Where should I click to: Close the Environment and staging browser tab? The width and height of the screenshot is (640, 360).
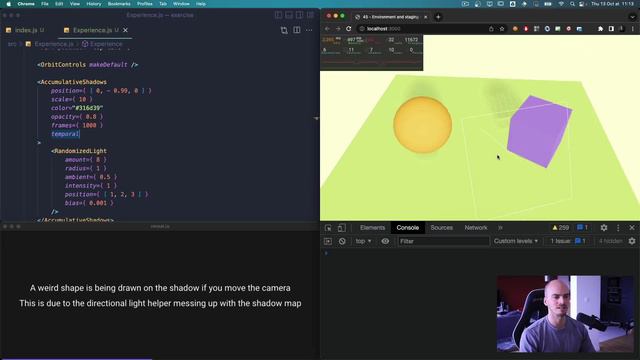coord(425,17)
